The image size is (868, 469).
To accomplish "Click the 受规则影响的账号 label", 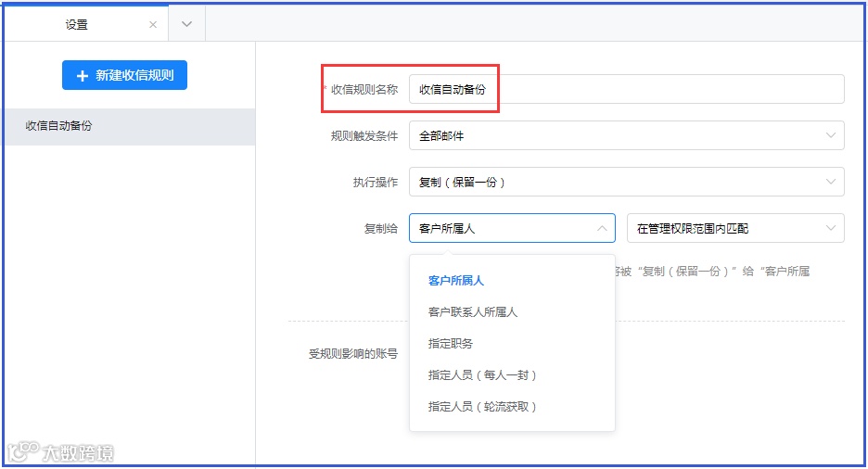I will [353, 354].
